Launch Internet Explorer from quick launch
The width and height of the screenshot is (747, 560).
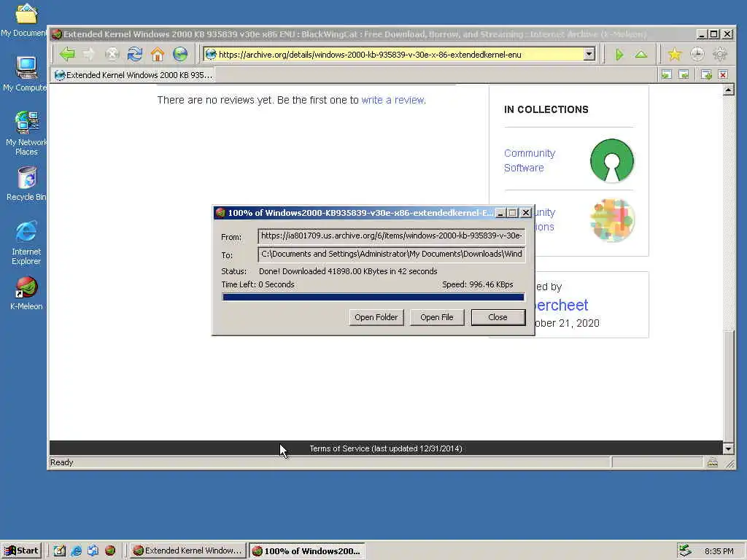point(76,551)
